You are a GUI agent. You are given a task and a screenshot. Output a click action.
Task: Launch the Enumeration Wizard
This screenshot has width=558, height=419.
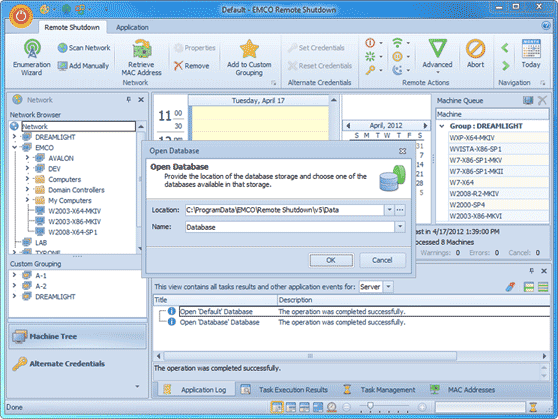click(32, 57)
